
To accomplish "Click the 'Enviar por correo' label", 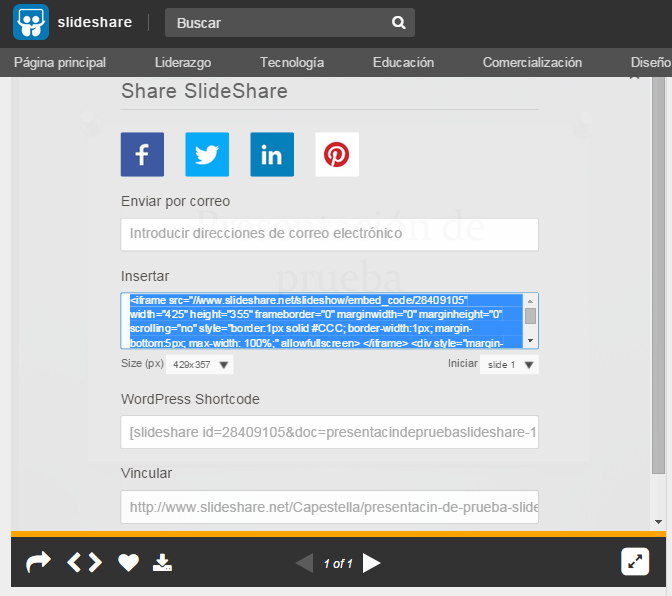I will pyautogui.click(x=175, y=201).
